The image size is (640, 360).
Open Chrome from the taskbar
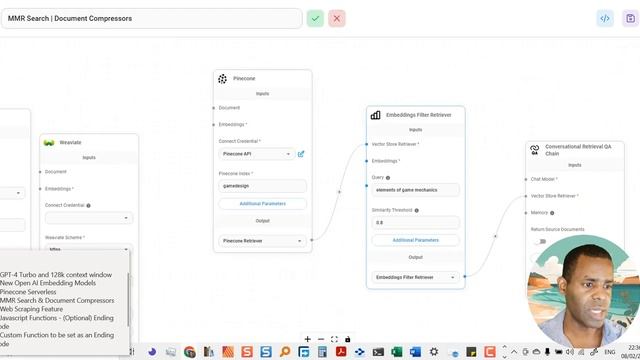click(x=190, y=351)
